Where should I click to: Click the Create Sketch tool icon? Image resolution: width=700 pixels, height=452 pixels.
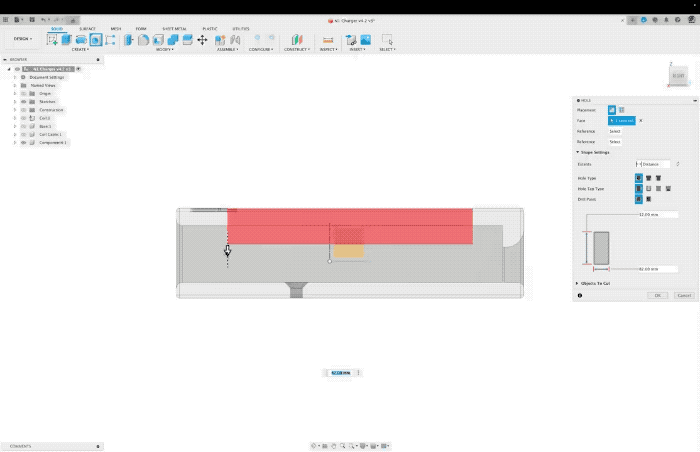coord(53,40)
